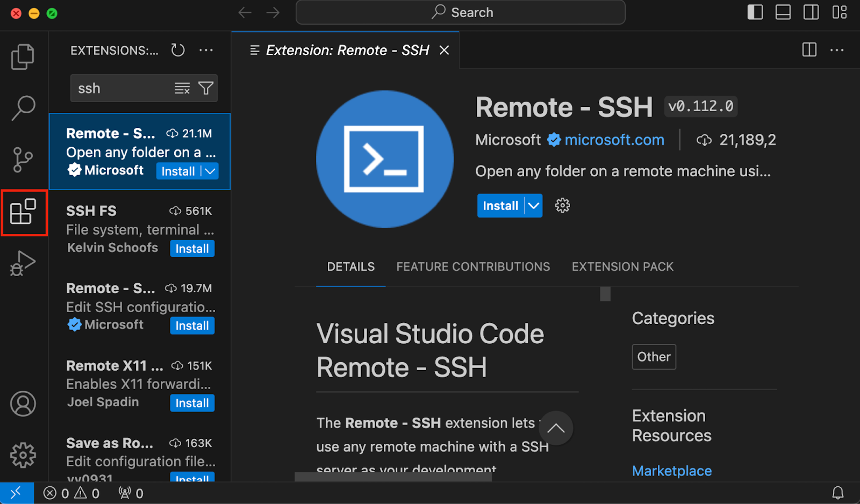The height and width of the screenshot is (504, 860).
Task: Select the Remote - S... entry with 19.7M downloads
Action: [x=140, y=306]
